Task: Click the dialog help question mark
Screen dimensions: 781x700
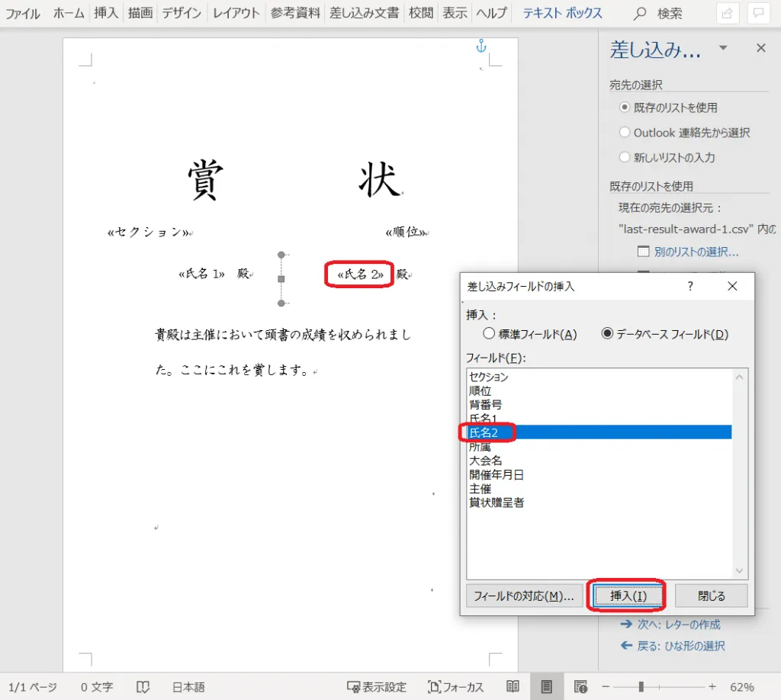Action: [690, 286]
